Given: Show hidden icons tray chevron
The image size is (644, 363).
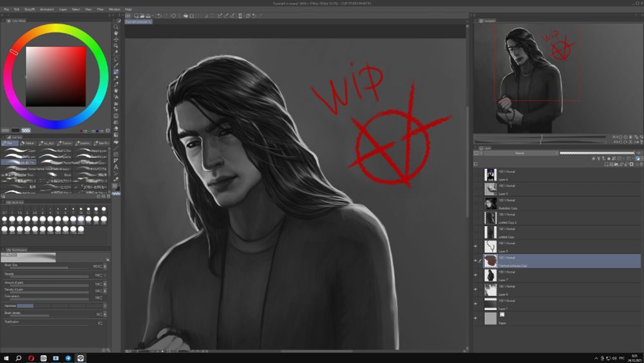Looking at the screenshot, I should point(596,358).
